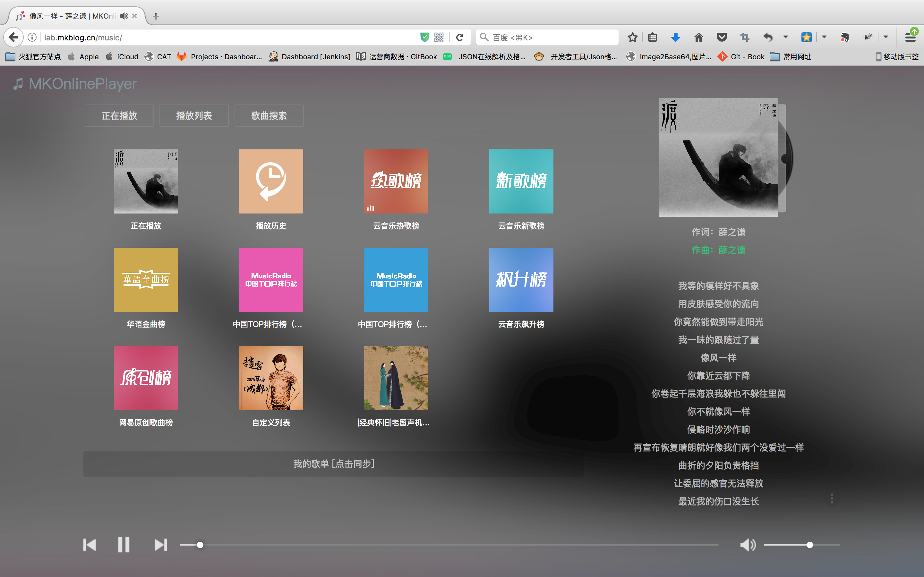Open the 云音乐新歌榜 chart
The image size is (924, 577).
521,181
